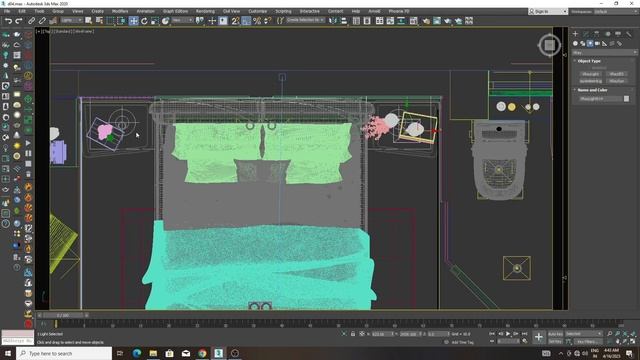This screenshot has width=640, height=360.
Task: Click Zoom Extents All navigation icon
Action: [632, 334]
